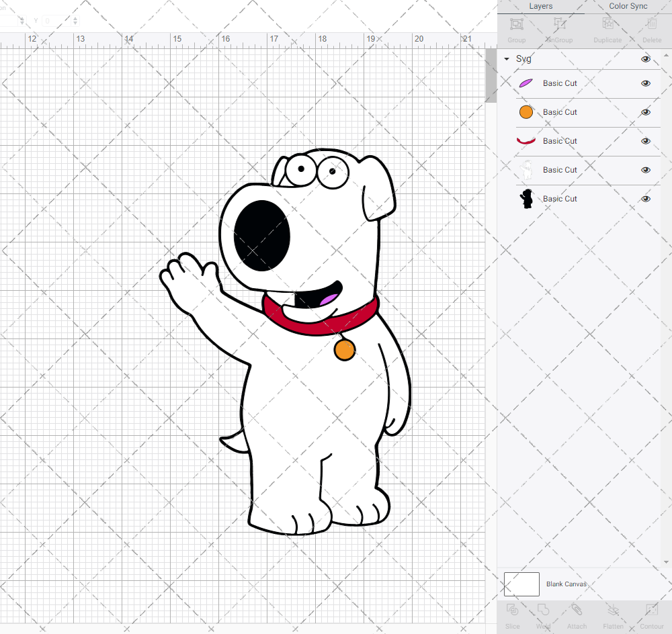Select the Flatten tool
Screen dimensions: 672x634
[614, 610]
